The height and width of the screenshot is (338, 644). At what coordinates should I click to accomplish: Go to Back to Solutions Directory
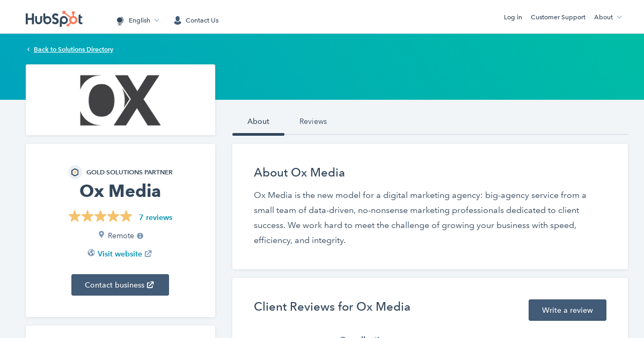[74, 49]
